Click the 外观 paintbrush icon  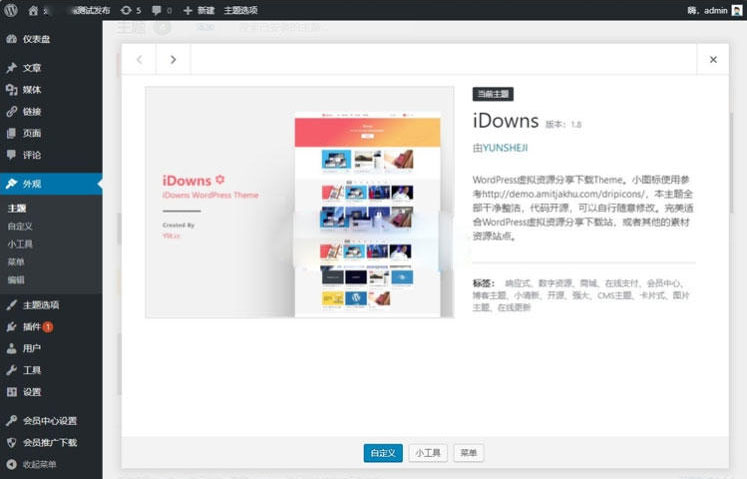coord(12,183)
